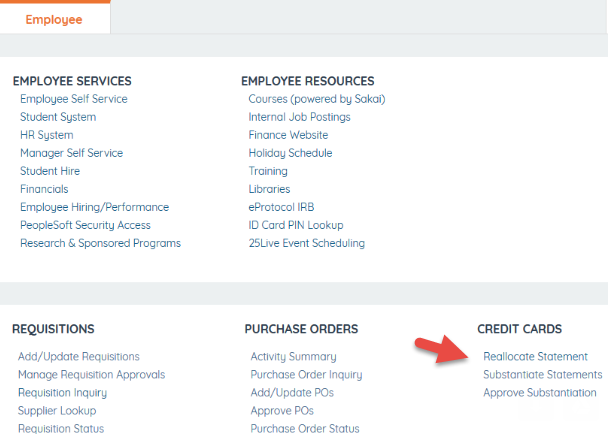Open the Student System link
The image size is (609, 442).
coord(58,117)
